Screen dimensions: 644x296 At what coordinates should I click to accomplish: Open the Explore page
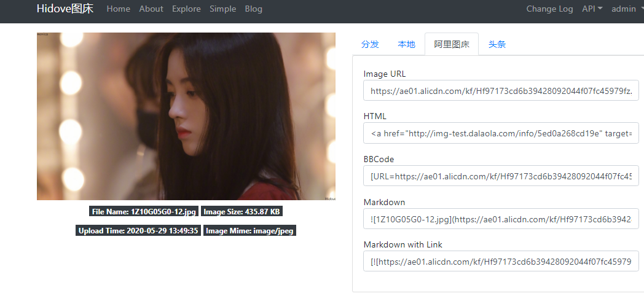pyautogui.click(x=186, y=9)
